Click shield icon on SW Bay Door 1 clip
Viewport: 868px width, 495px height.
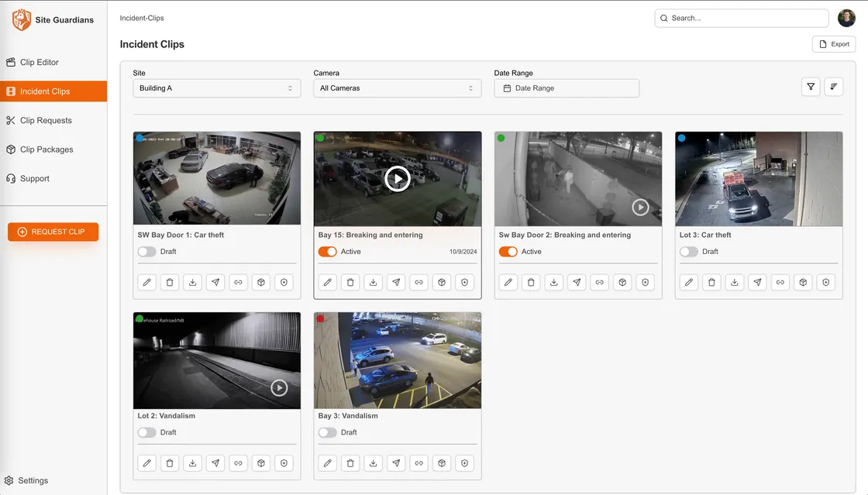tap(284, 282)
